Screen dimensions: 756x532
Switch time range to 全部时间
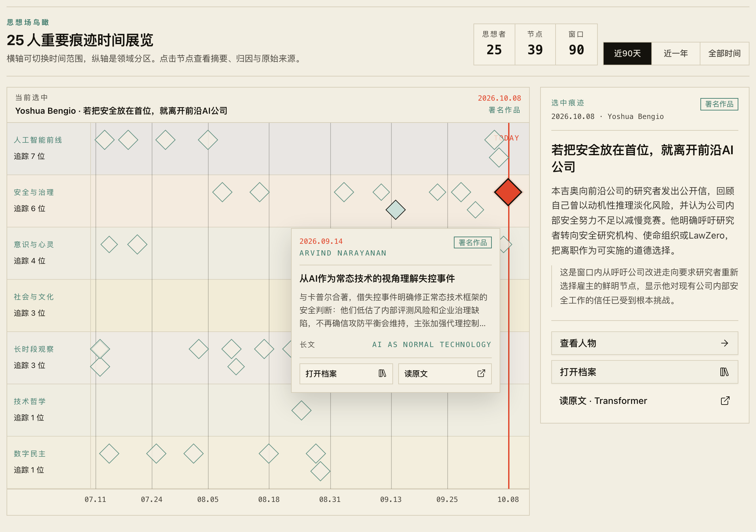point(724,53)
